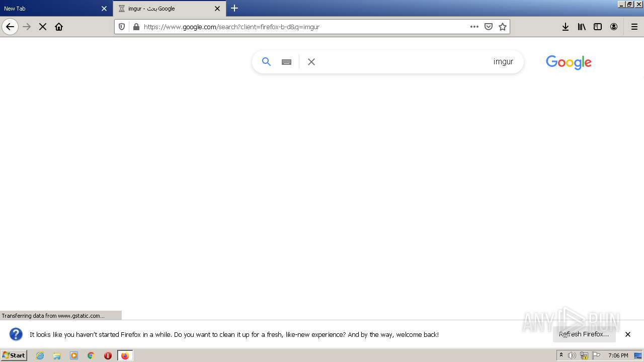Open the Firefox hamburger menu
The width and height of the screenshot is (644, 362).
coord(634,27)
